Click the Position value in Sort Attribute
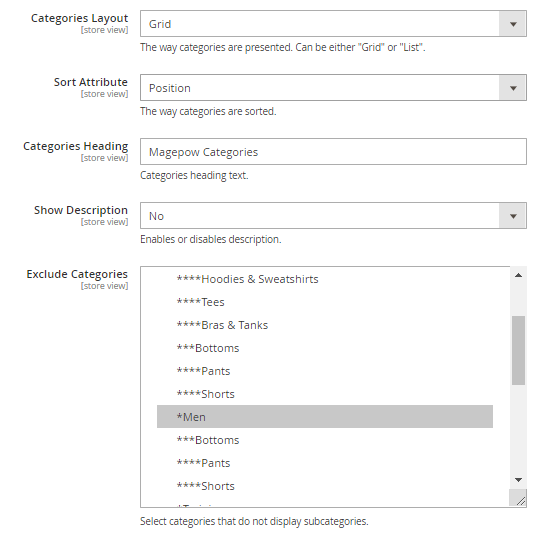Viewport: 552px width, 539px height. coord(170,88)
